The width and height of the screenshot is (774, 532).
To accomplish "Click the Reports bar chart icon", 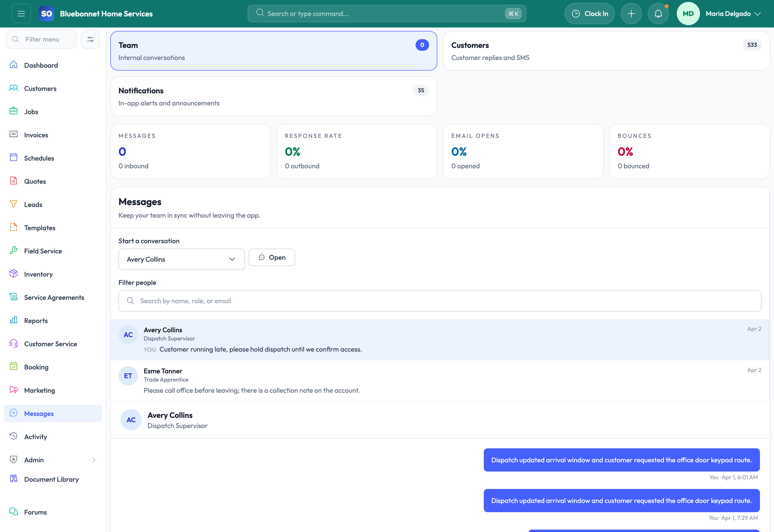I will pos(14,320).
